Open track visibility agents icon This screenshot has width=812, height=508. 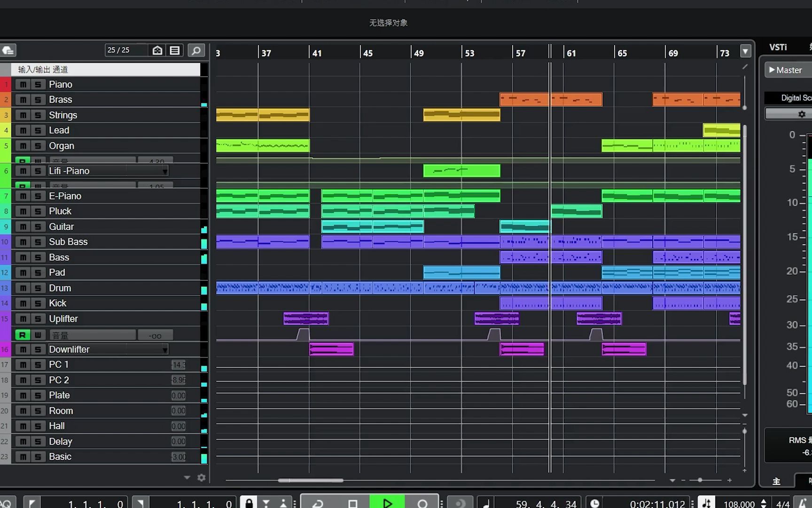[157, 50]
